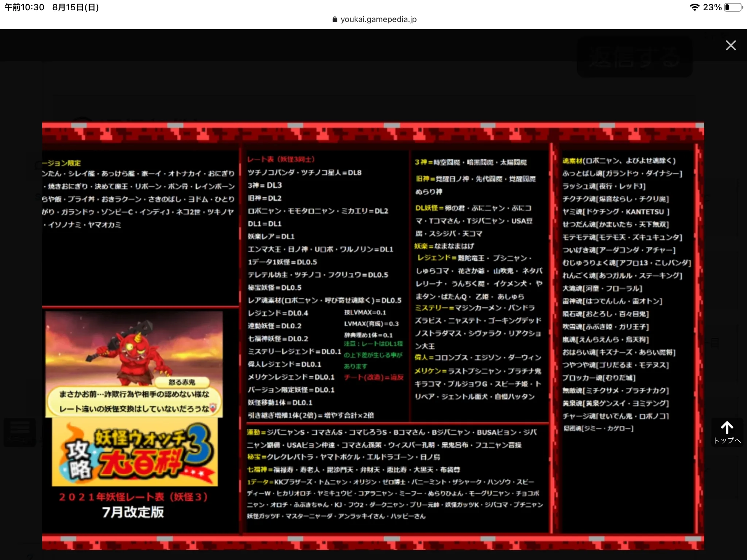Tap the 技LVMAX=0.1 note
This screenshot has height=560, width=747.
tap(365, 312)
